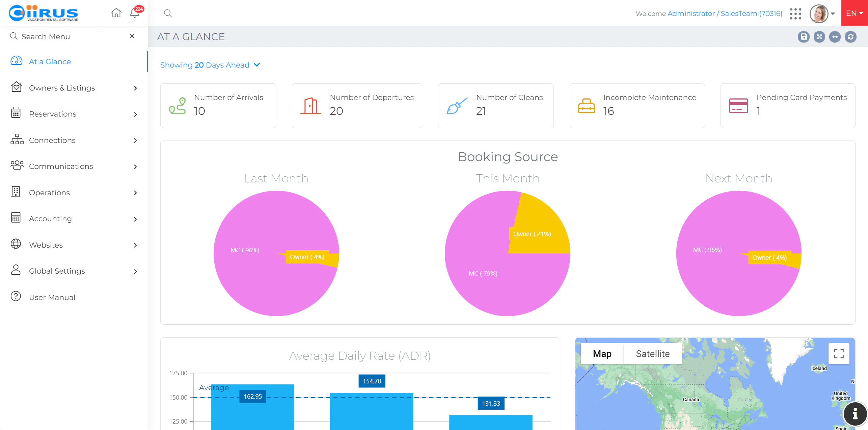
Task: Click the Administrator / SalesTeam (70316) link
Action: point(725,14)
